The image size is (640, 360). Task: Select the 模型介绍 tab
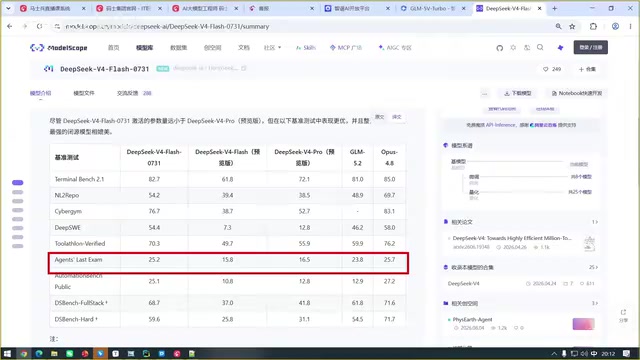[40, 93]
